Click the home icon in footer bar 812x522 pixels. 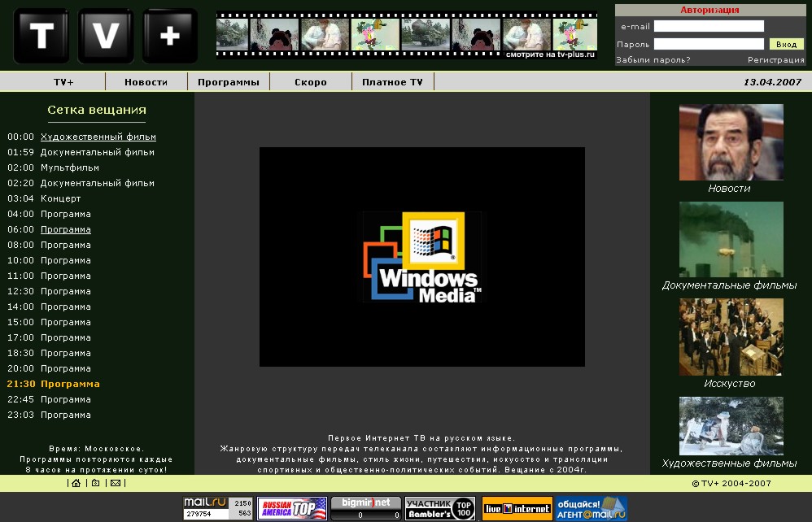coord(76,483)
